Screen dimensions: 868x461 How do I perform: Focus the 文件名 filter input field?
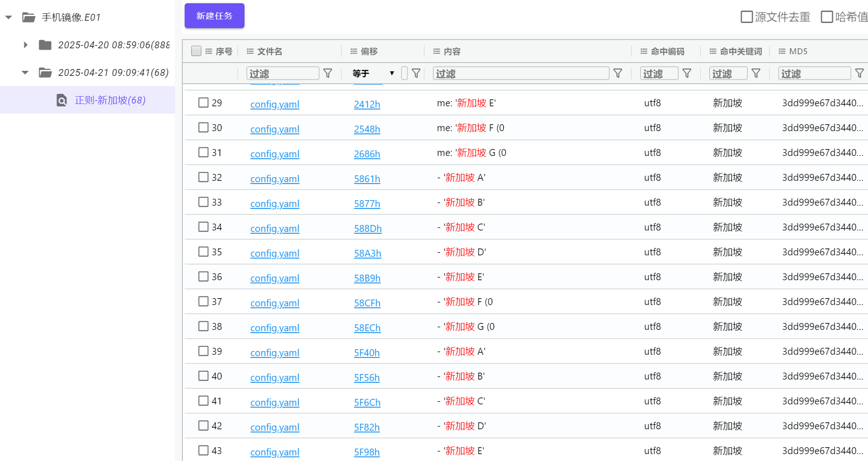coord(283,74)
